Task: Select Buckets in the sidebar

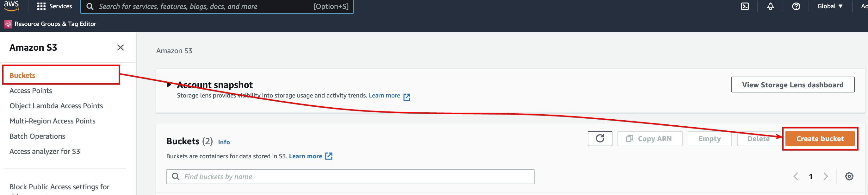Action: [x=22, y=76]
